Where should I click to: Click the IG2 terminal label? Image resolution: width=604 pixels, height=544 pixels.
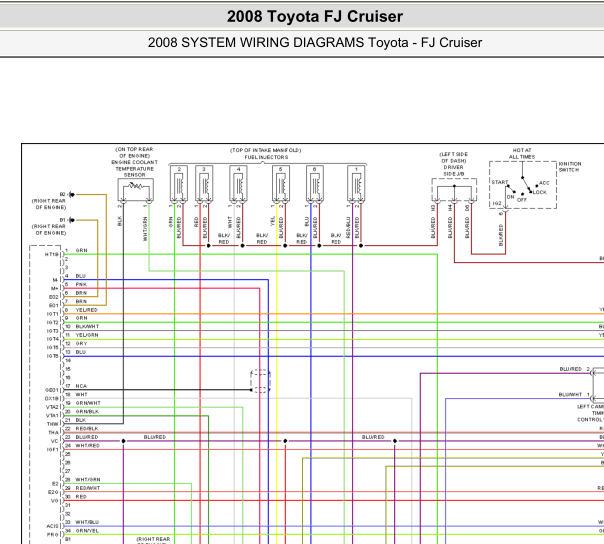tap(497, 203)
